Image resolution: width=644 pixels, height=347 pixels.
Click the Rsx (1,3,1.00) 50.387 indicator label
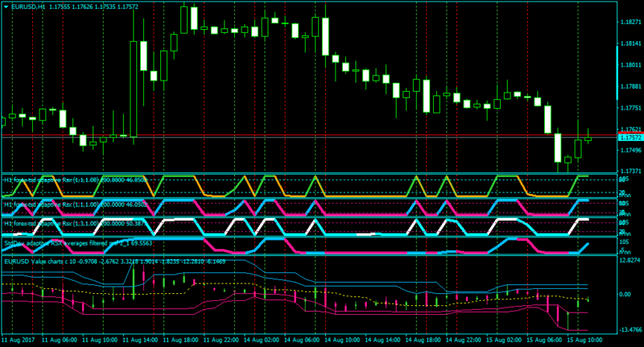[75, 224]
